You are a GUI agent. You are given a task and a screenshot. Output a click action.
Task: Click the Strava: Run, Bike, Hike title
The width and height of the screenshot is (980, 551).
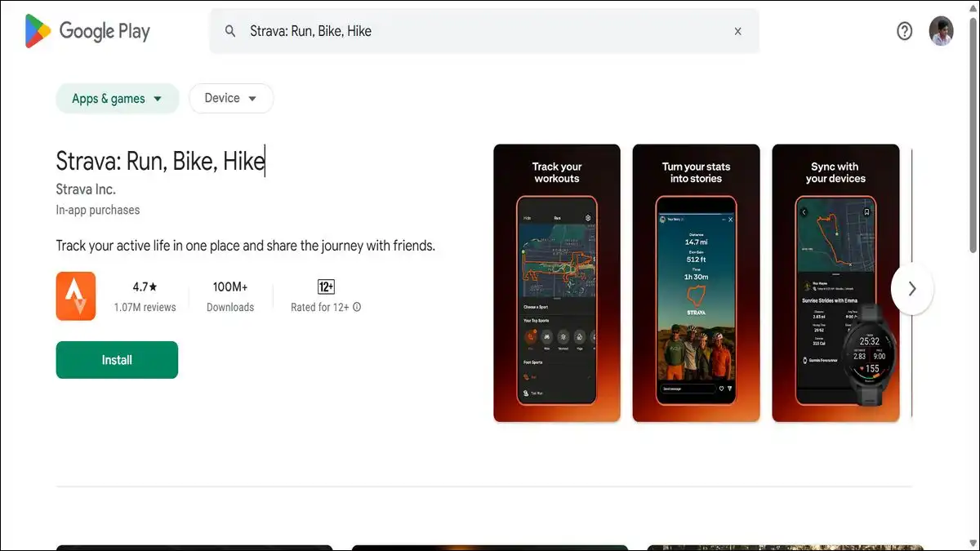(160, 161)
